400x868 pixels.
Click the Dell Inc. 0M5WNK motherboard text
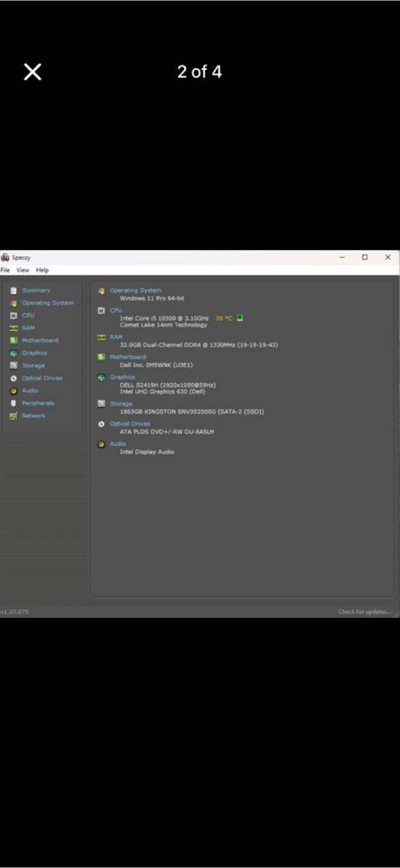pos(156,365)
